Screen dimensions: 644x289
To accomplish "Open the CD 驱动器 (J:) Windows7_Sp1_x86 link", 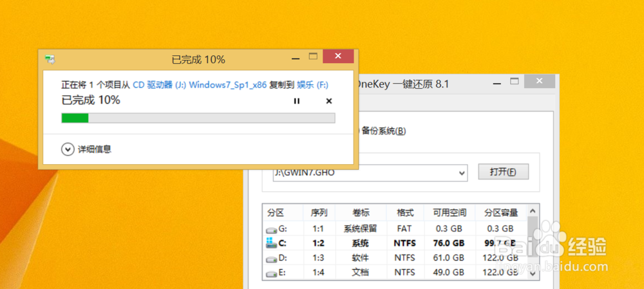I will (200, 85).
